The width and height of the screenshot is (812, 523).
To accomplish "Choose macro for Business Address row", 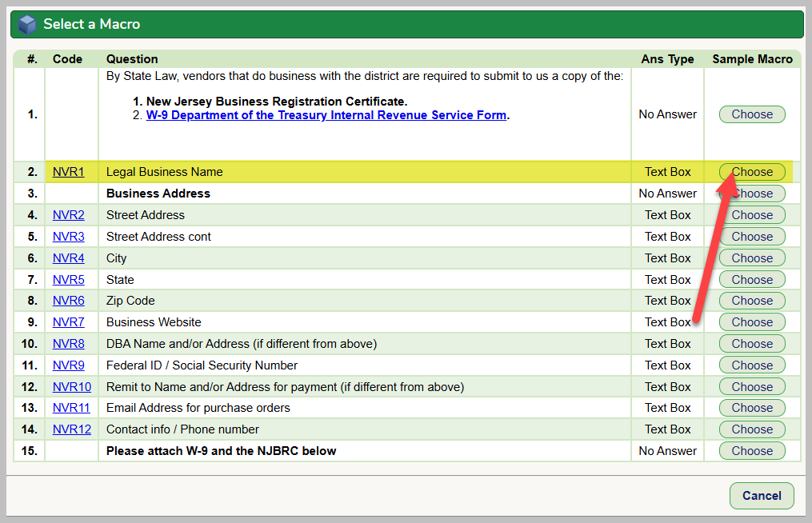I will coord(752,194).
